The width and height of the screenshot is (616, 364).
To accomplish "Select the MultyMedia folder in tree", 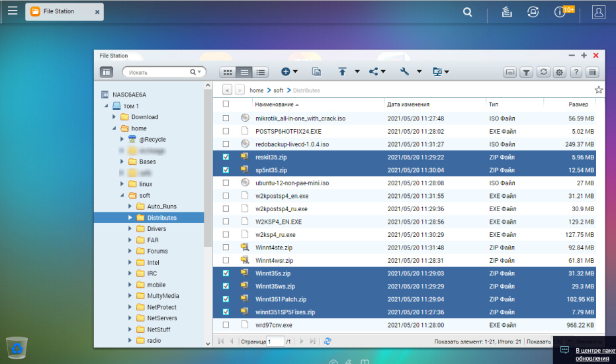I will [163, 296].
